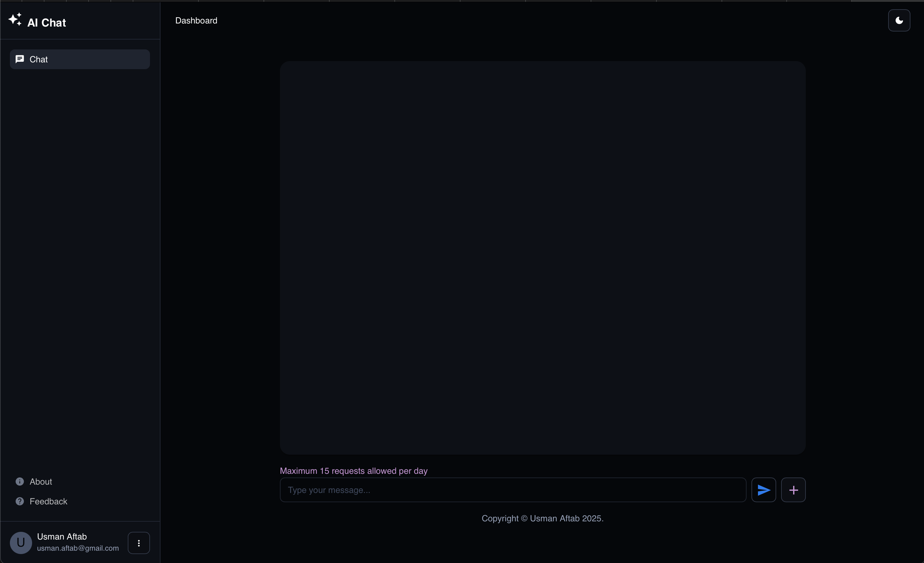Open the Dashboard view

196,21
